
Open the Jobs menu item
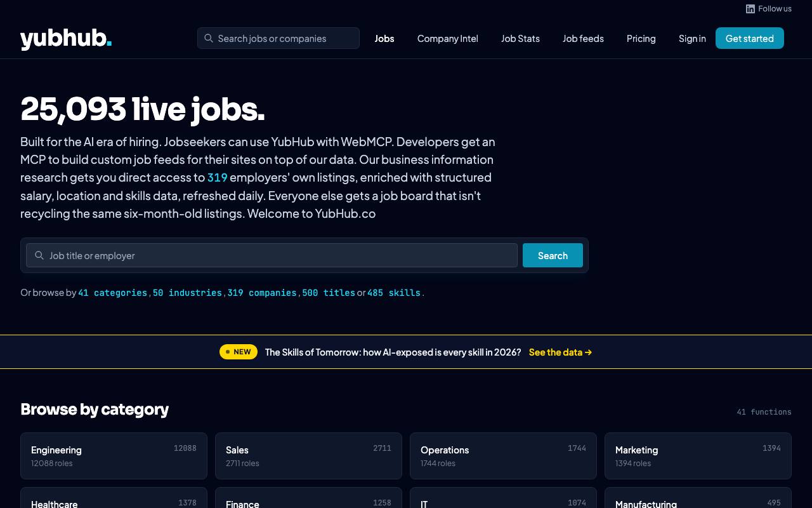point(384,38)
